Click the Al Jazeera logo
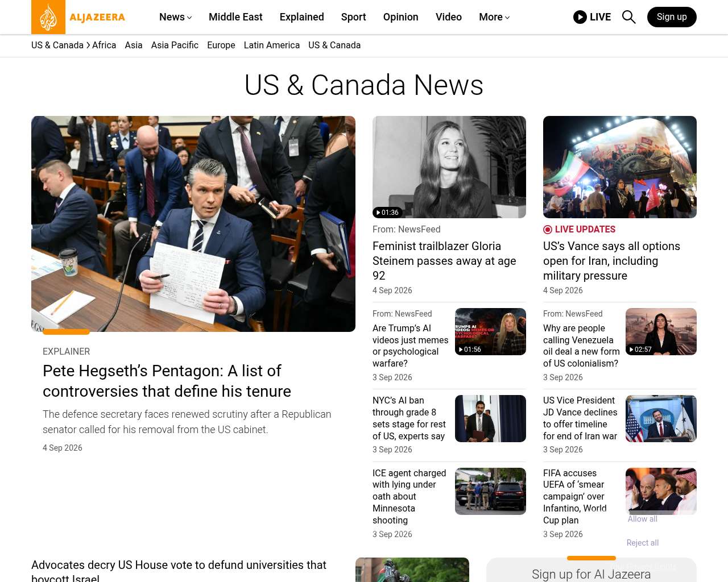The width and height of the screenshot is (728, 582). pyautogui.click(x=78, y=17)
